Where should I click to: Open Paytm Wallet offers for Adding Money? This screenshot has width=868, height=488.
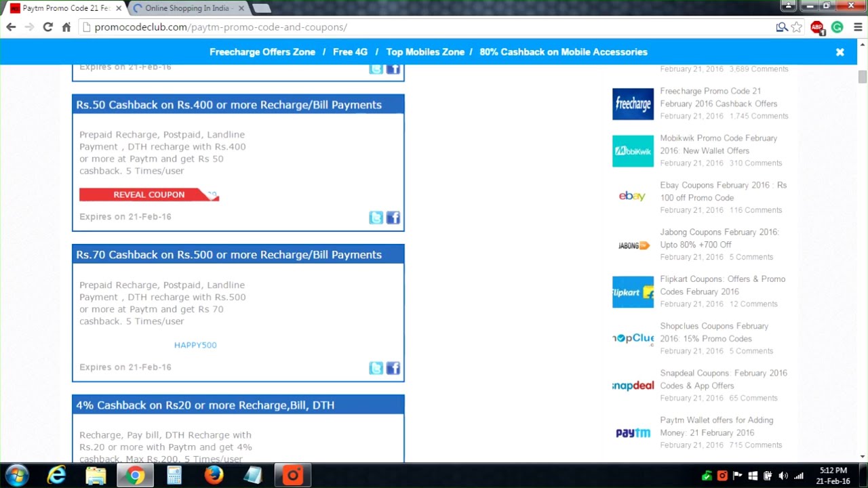click(x=717, y=426)
